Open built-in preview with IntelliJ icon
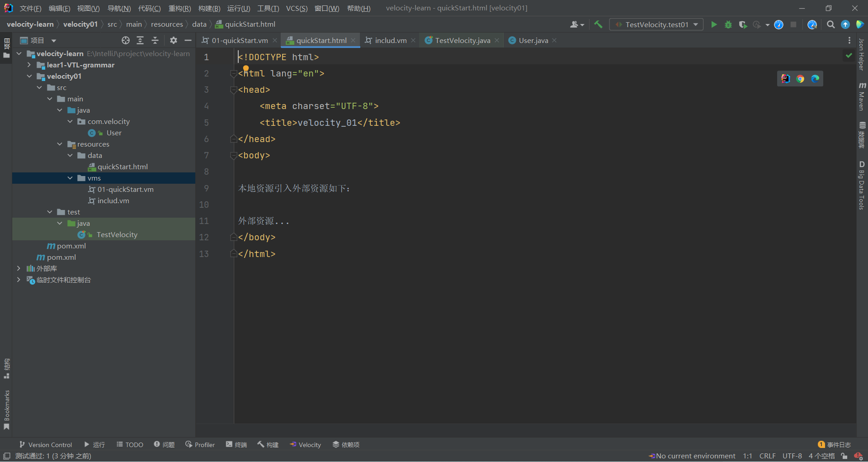 (786, 79)
